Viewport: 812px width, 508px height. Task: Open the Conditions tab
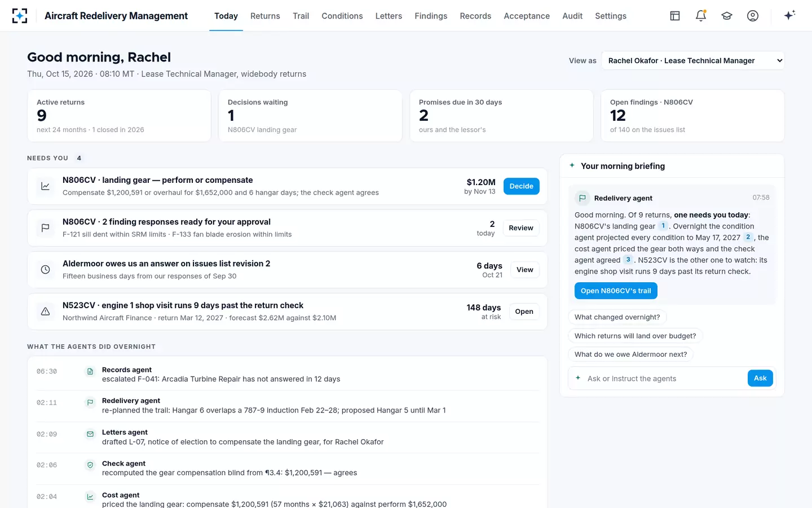[x=342, y=16]
